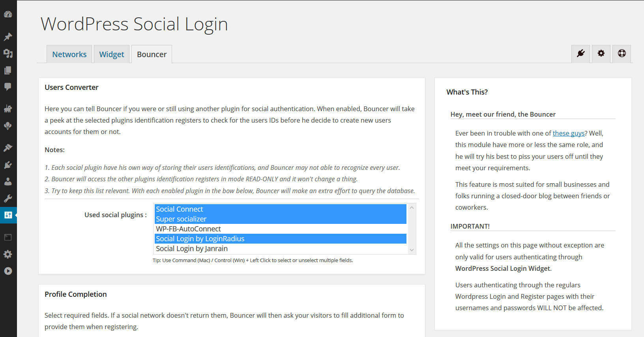Image resolution: width=644 pixels, height=337 pixels.
Task: Click the balloon-shaped sidebar icon
Action: point(8,126)
